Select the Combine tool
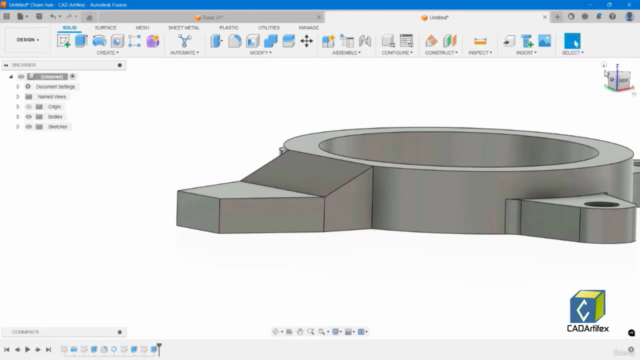 271,41
